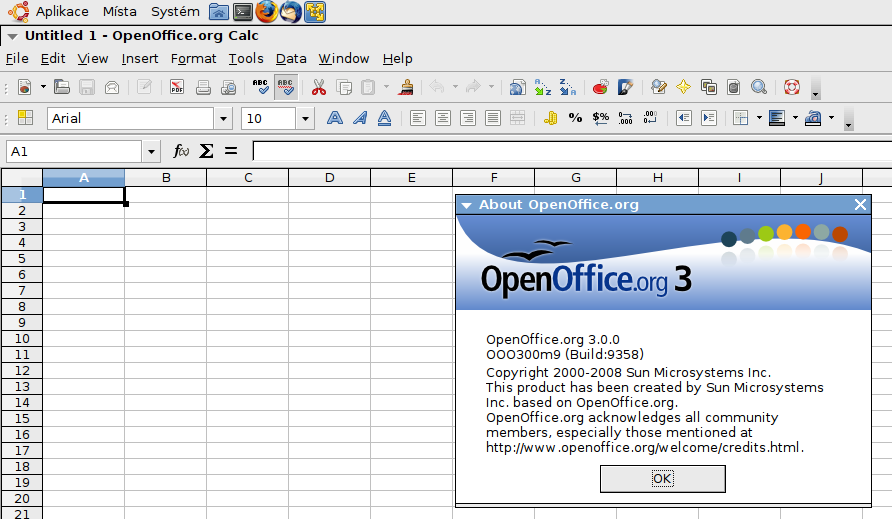892x519 pixels.
Task: Click the Print icon
Action: click(x=203, y=87)
